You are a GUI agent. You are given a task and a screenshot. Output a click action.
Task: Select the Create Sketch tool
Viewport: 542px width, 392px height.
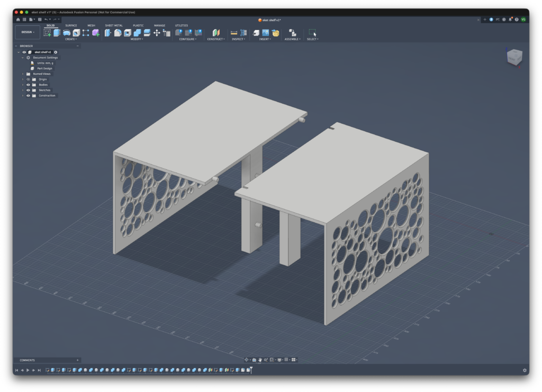(x=47, y=32)
